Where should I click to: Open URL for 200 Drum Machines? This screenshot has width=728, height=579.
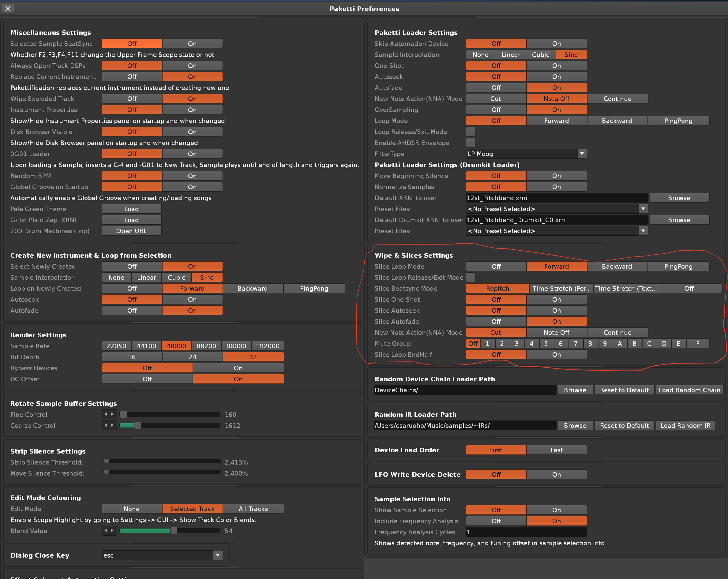coord(131,231)
